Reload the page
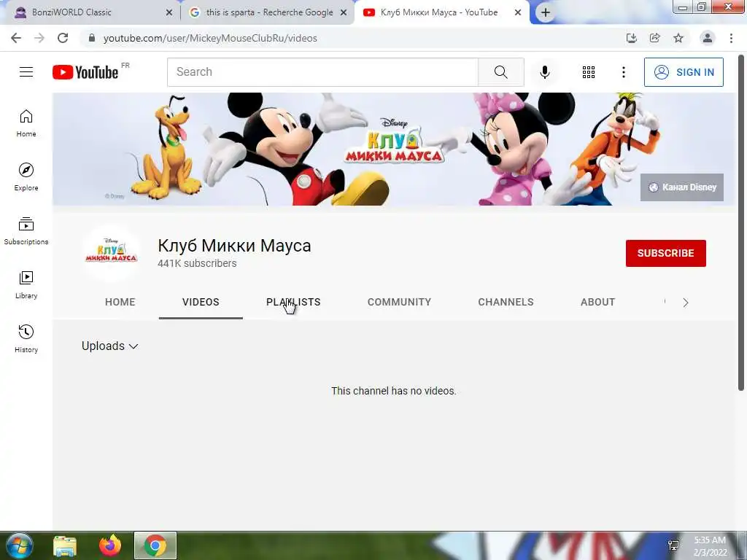This screenshot has height=560, width=747. [63, 38]
